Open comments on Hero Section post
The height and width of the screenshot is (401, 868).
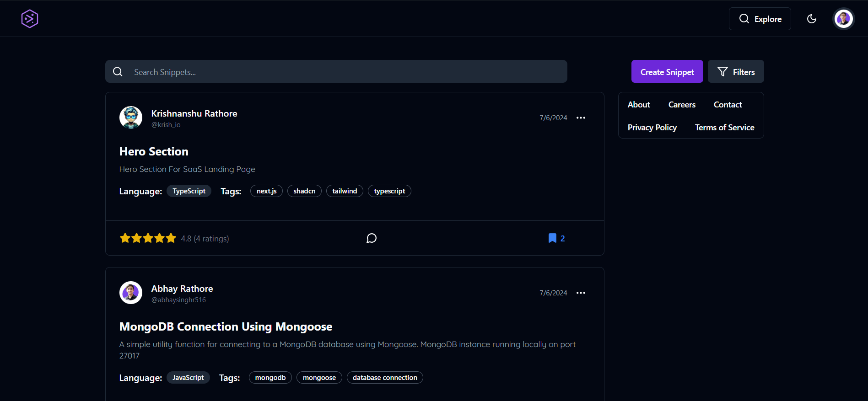(372, 238)
